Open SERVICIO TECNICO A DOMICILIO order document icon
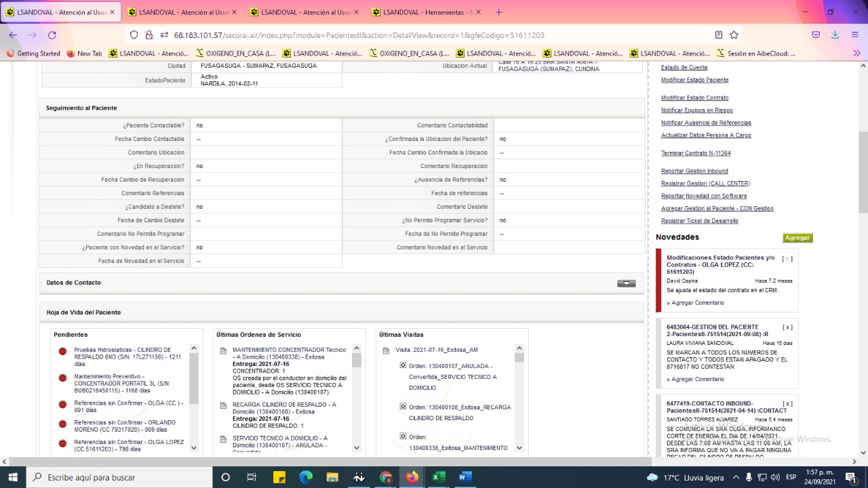This screenshot has height=488, width=868. click(224, 440)
